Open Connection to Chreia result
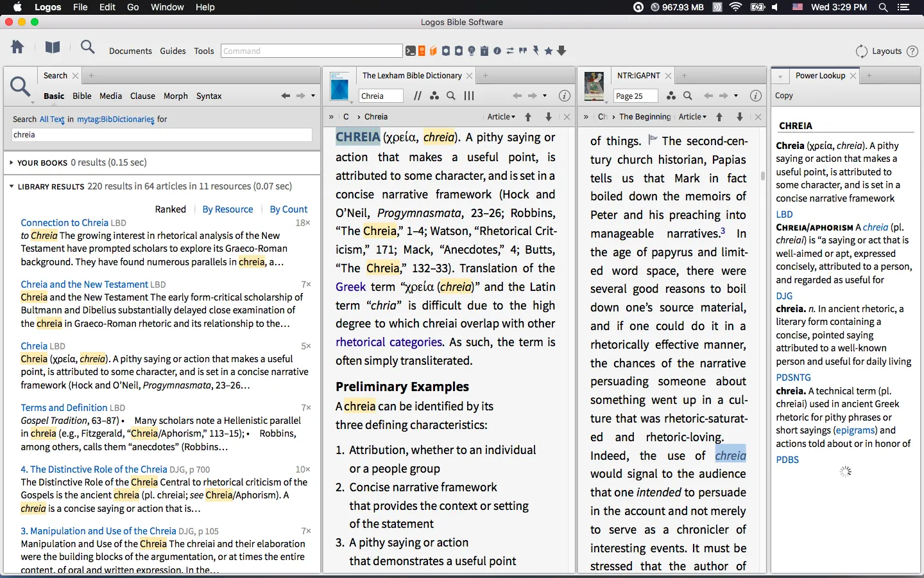Image resolution: width=924 pixels, height=578 pixels. pos(64,223)
